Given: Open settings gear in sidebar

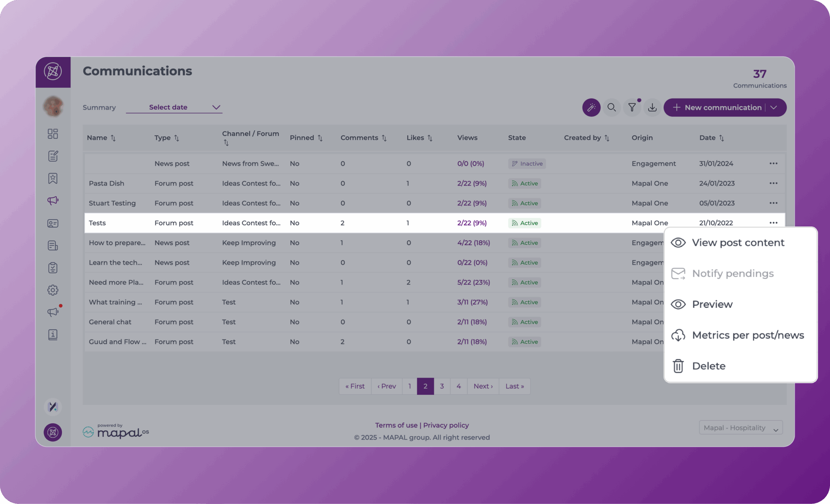Looking at the screenshot, I should coord(53,290).
